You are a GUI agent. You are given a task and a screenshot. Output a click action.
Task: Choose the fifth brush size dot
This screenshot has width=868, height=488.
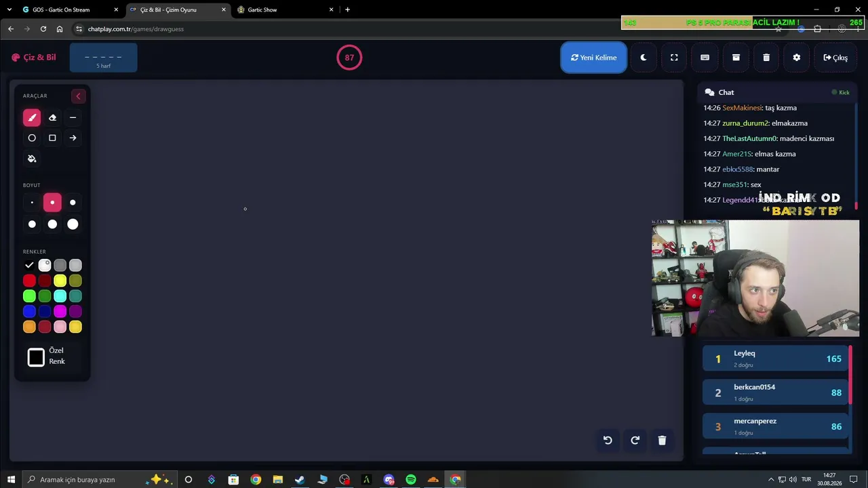[52, 224]
